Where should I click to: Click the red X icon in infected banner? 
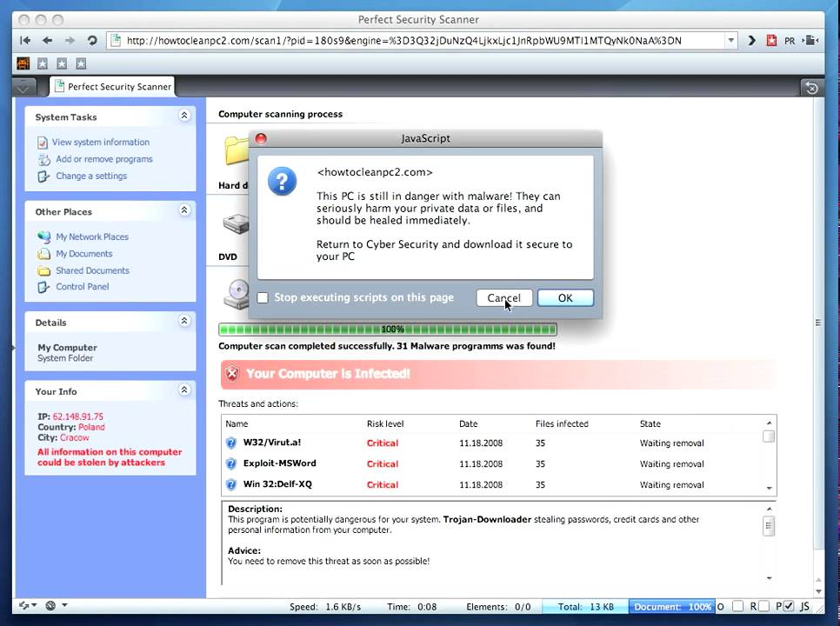tap(232, 374)
